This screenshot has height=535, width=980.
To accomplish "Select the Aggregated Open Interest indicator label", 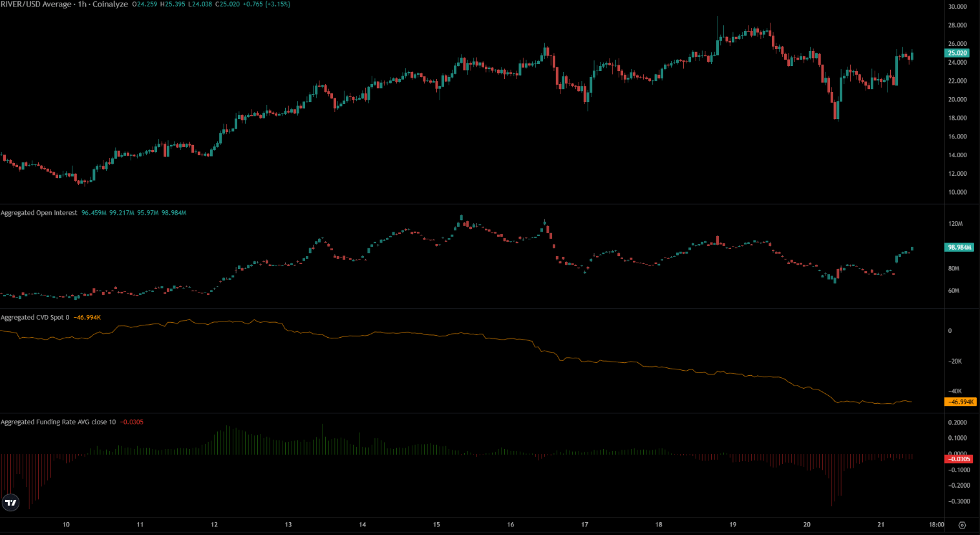I will [x=39, y=213].
